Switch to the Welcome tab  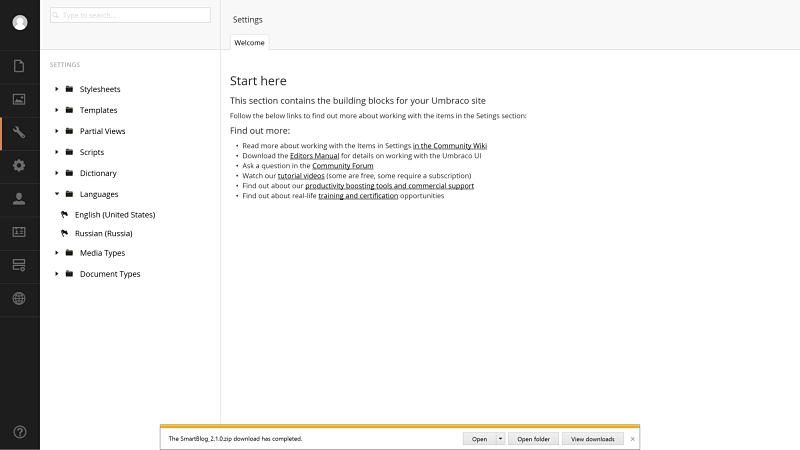[x=249, y=42]
